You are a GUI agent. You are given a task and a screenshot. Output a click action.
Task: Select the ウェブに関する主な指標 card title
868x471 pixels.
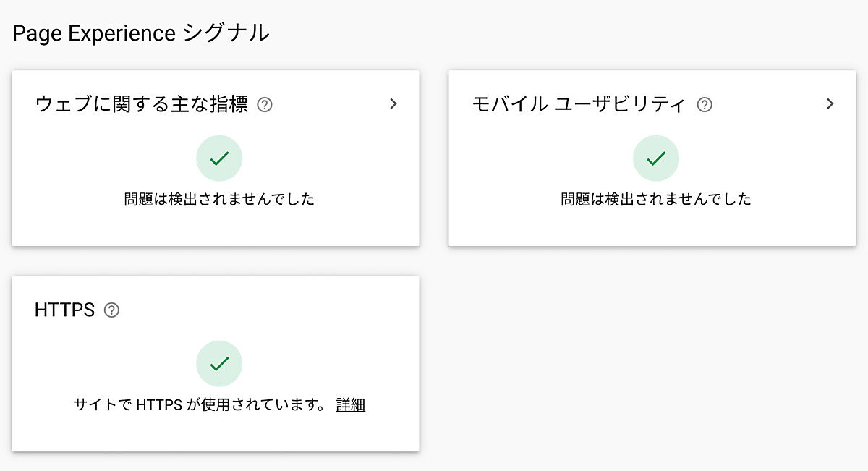(x=142, y=105)
